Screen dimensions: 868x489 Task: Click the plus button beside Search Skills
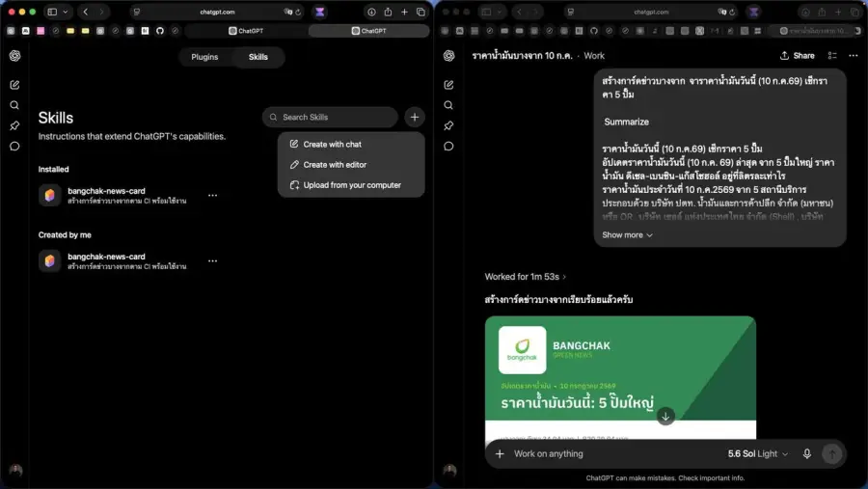pyautogui.click(x=415, y=117)
